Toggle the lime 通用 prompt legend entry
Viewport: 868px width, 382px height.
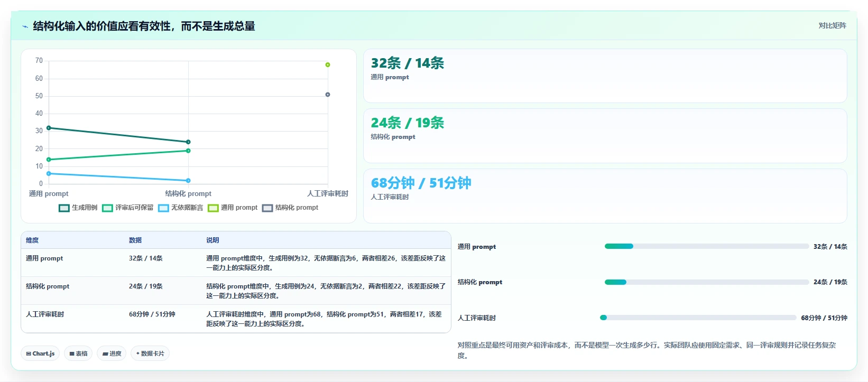(233, 208)
